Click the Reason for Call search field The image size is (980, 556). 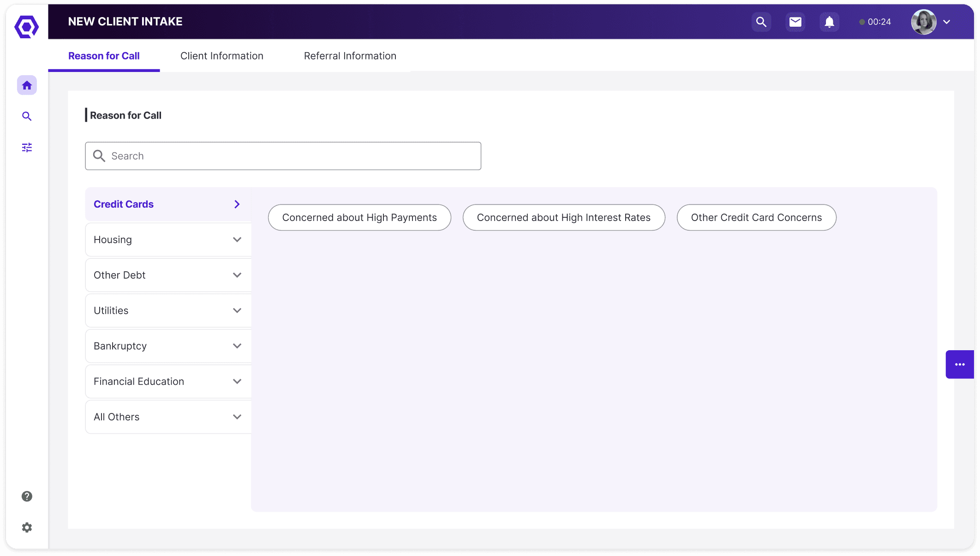point(283,156)
